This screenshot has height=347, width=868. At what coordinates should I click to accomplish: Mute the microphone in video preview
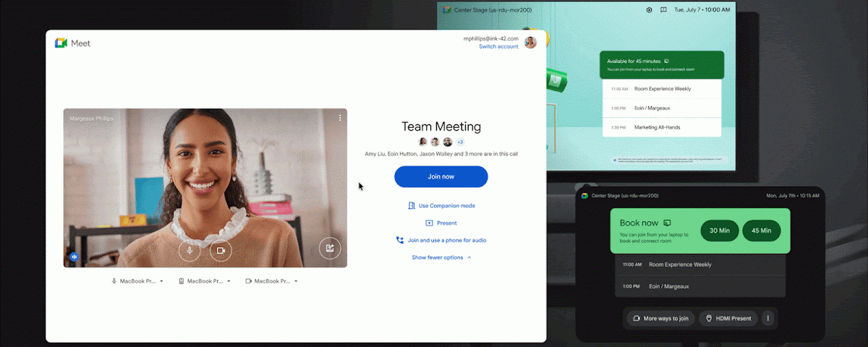click(x=190, y=250)
